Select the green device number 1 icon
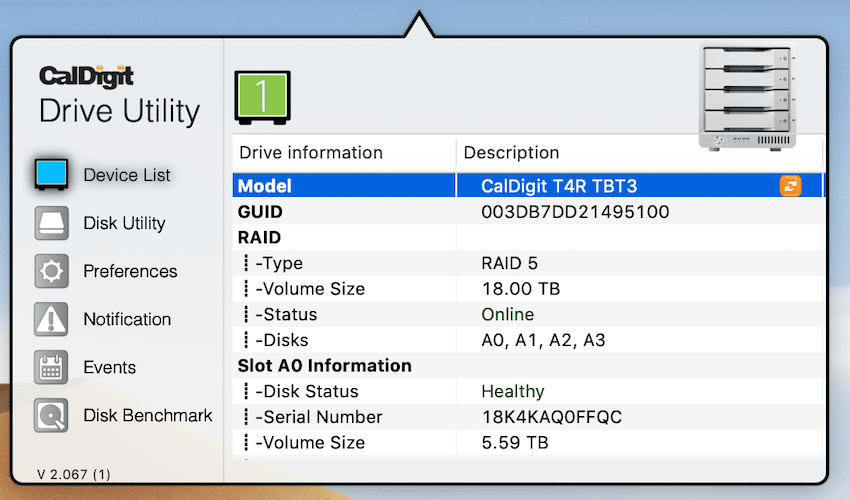The image size is (850, 500). coord(262,98)
